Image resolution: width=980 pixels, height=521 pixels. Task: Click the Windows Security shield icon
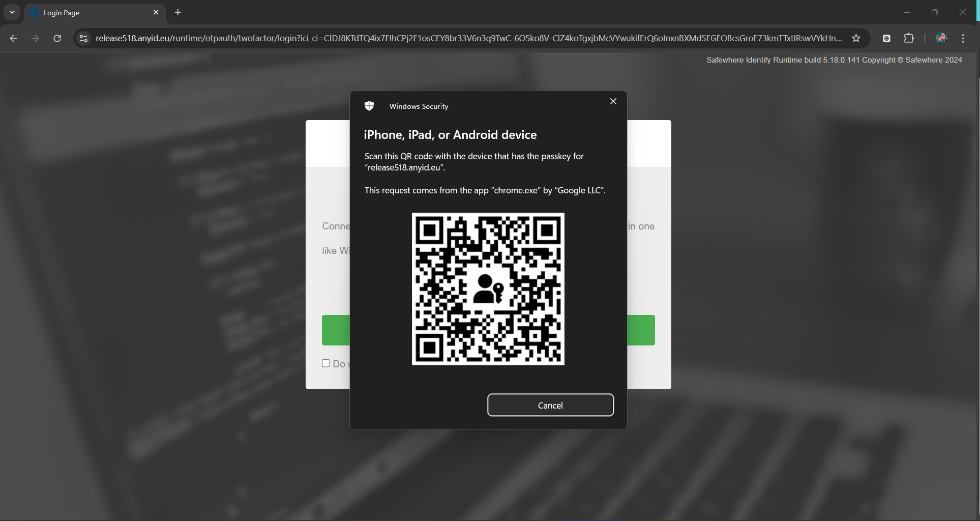click(369, 106)
